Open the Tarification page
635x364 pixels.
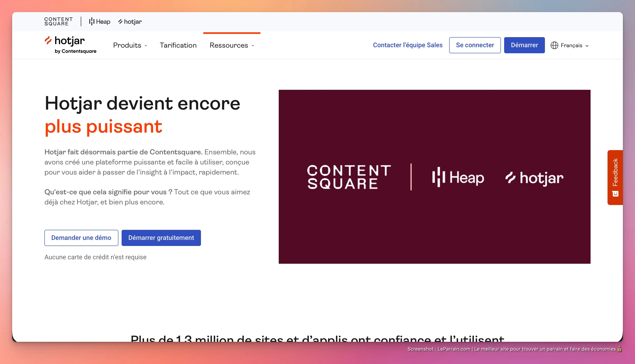click(178, 45)
